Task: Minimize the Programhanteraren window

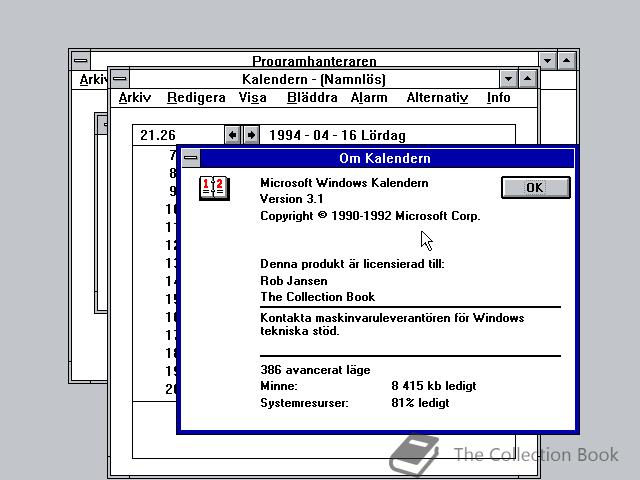Action: 548,60
